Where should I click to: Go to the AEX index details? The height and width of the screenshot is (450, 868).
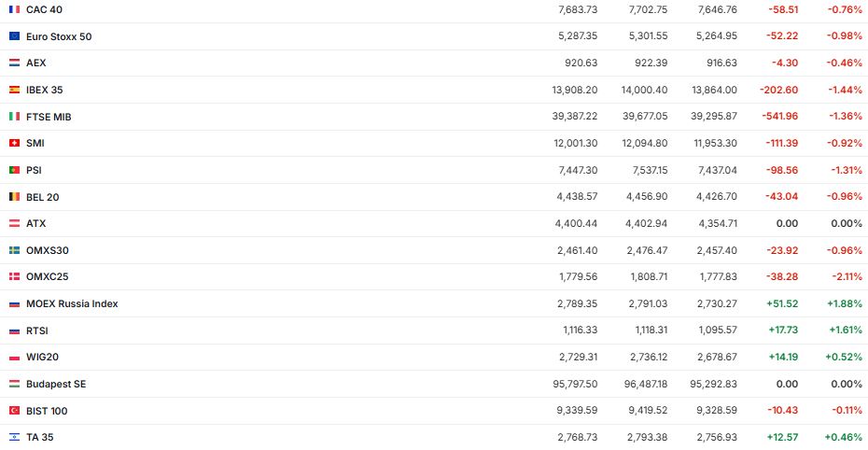pyautogui.click(x=36, y=63)
